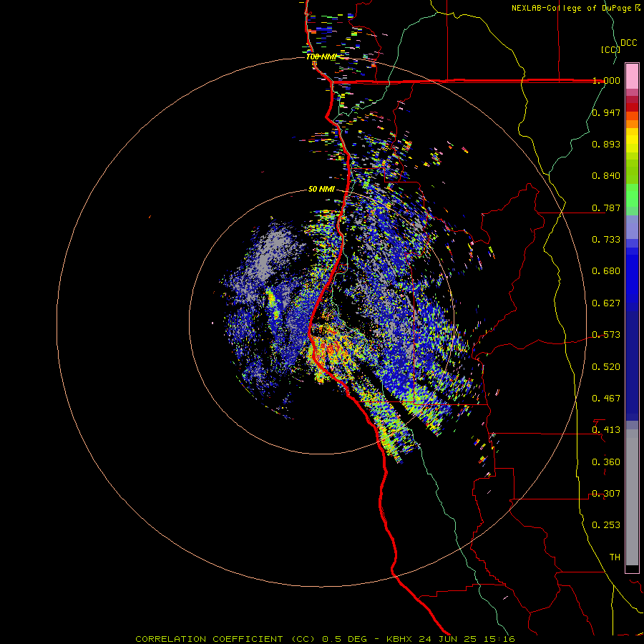Viewport: 644px width, 644px height.
Task: Select the 0.253 scale value
Action: pos(606,525)
